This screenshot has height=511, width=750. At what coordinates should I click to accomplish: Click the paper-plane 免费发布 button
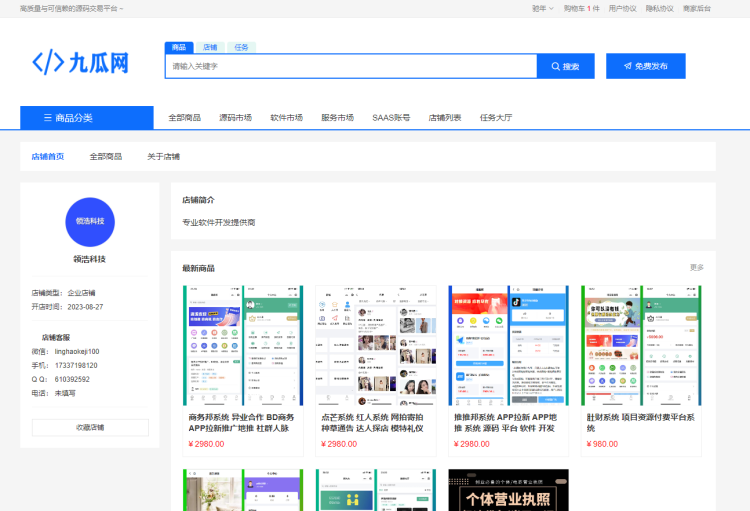[x=645, y=66]
